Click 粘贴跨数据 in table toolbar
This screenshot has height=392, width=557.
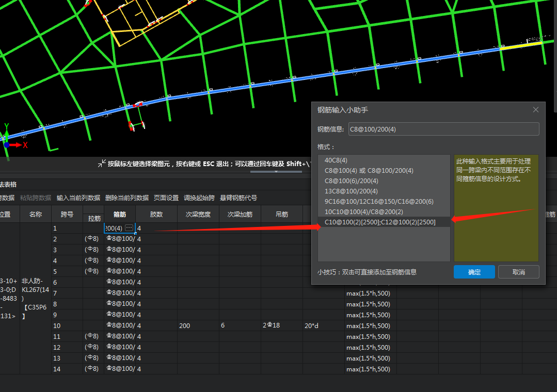click(x=36, y=198)
